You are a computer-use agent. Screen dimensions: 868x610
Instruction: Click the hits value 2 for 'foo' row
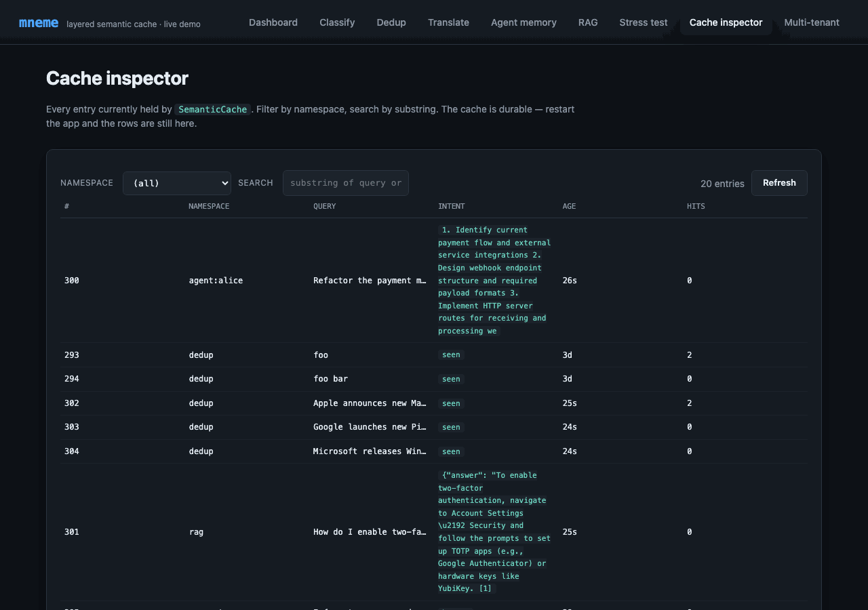(x=690, y=355)
